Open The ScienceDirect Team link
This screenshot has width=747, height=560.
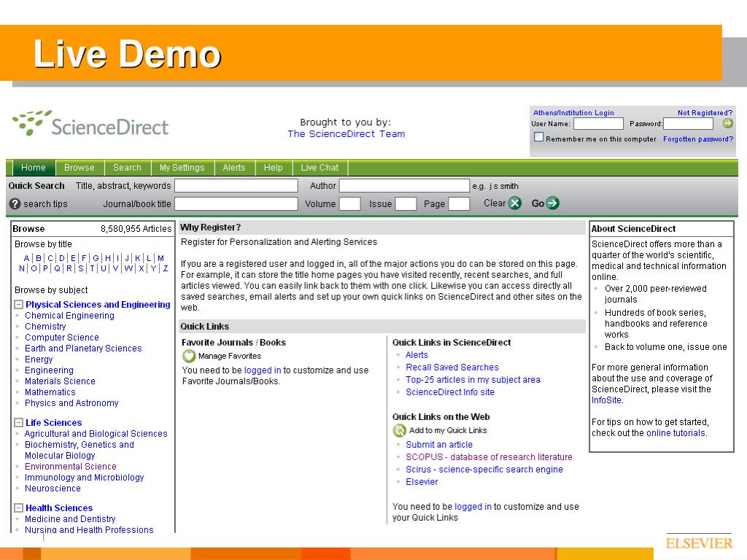coord(347,134)
